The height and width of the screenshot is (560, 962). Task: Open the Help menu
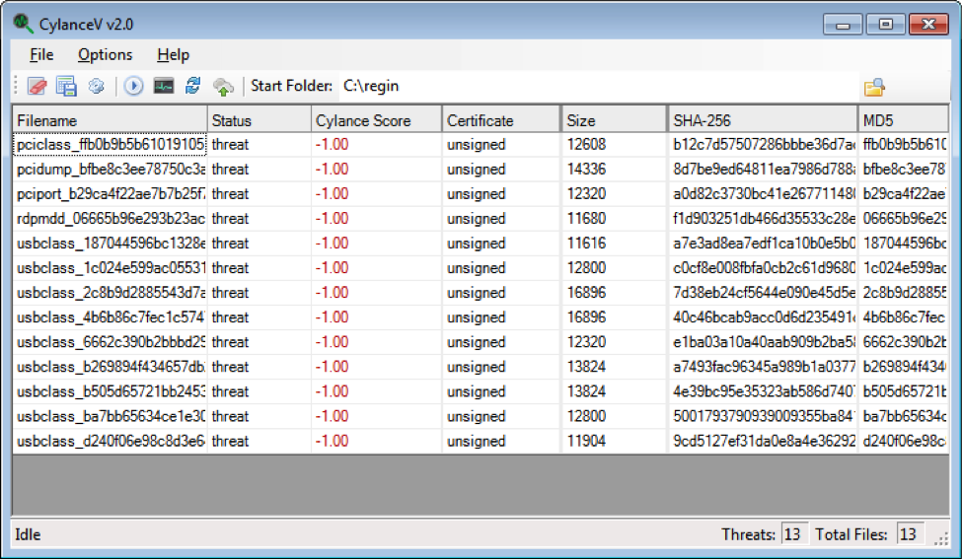tap(173, 54)
